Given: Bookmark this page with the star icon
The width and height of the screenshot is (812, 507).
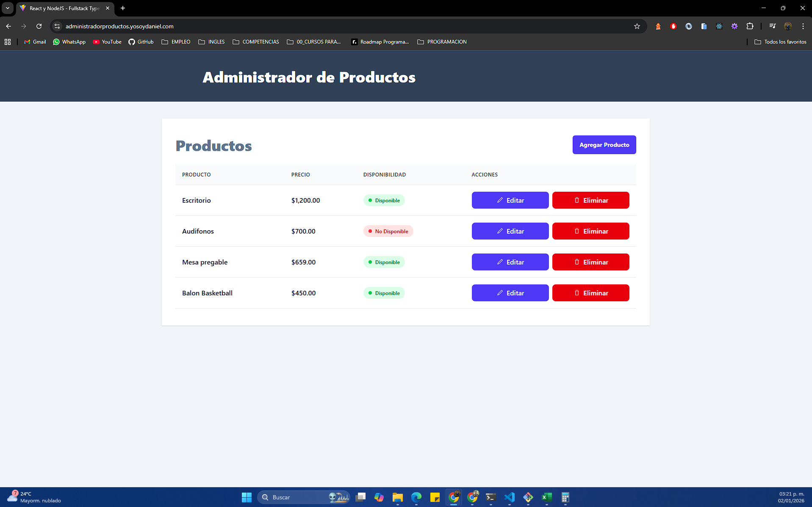Looking at the screenshot, I should pyautogui.click(x=637, y=26).
